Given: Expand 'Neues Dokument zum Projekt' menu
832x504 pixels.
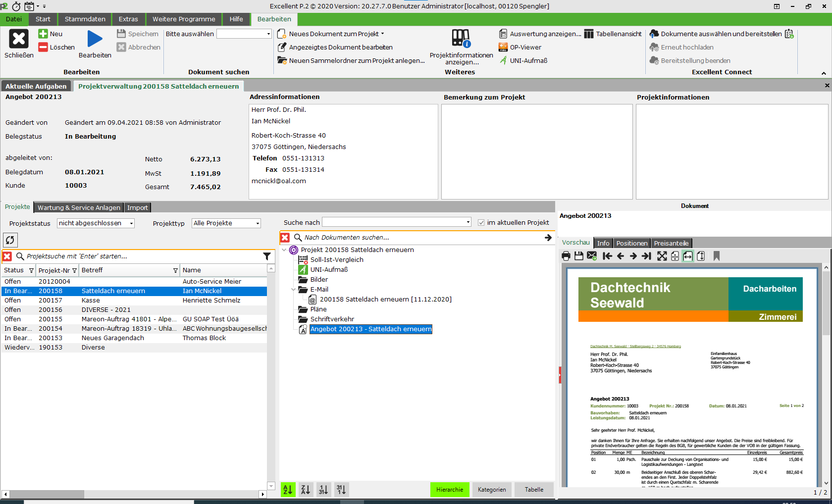Looking at the screenshot, I should coord(382,34).
